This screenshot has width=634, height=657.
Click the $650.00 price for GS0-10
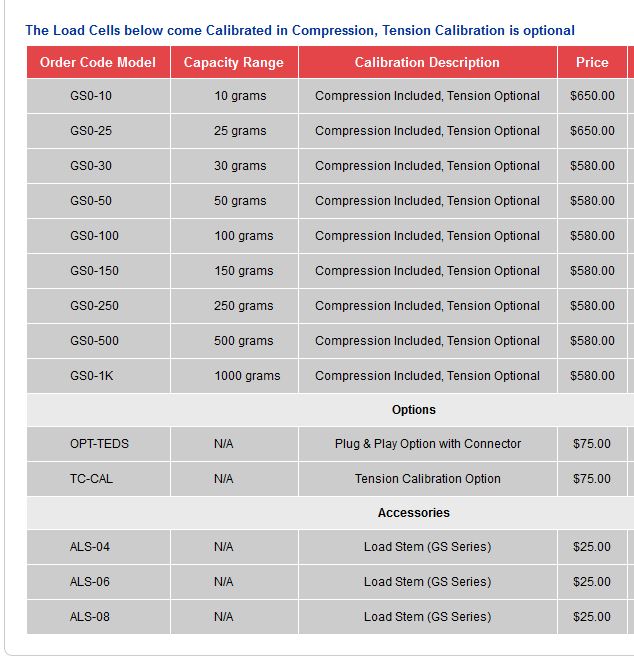[592, 96]
